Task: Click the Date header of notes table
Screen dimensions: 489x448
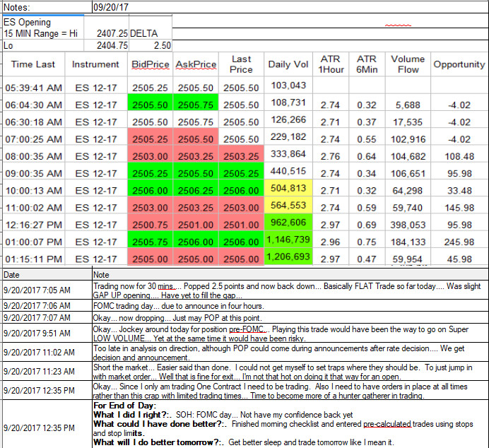Action: click(x=47, y=275)
